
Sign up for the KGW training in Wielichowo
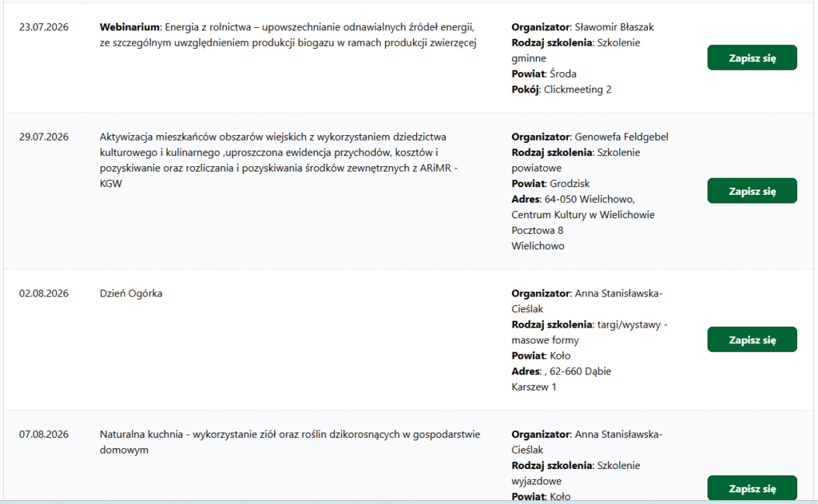(752, 191)
